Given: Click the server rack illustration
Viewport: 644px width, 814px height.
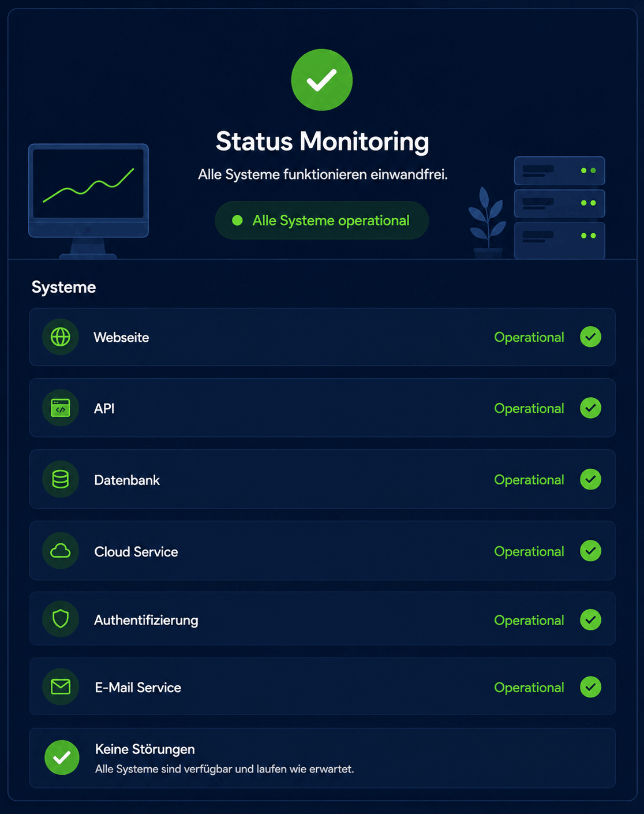Looking at the screenshot, I should tap(559, 207).
